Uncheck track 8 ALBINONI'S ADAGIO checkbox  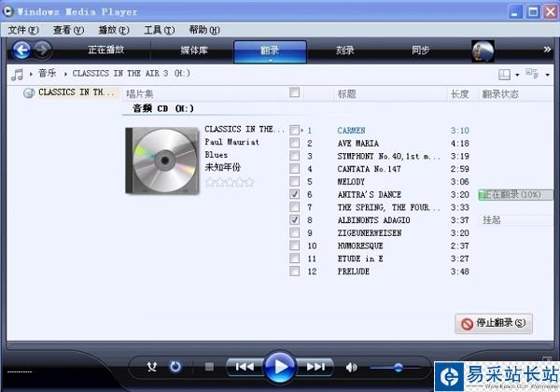pyautogui.click(x=294, y=220)
